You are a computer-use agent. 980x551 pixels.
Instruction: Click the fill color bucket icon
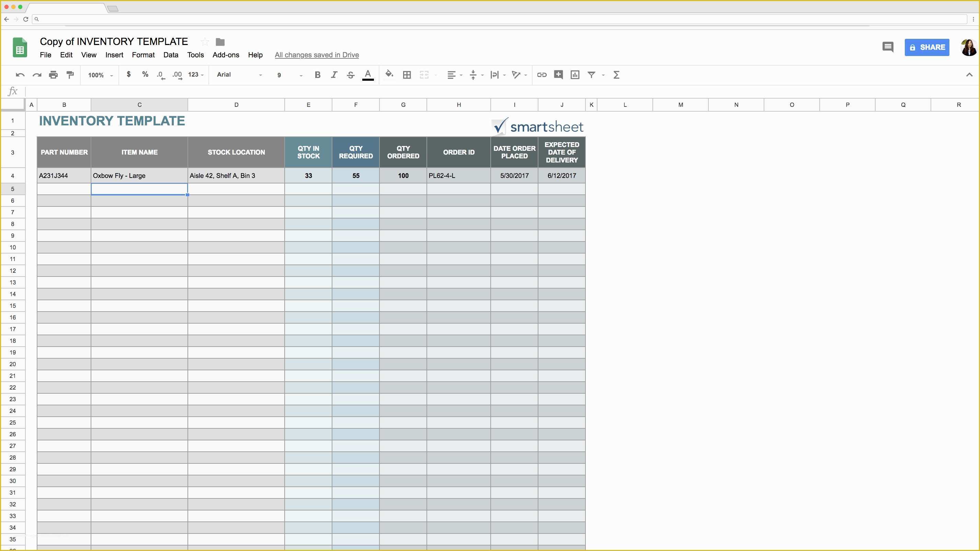tap(388, 74)
